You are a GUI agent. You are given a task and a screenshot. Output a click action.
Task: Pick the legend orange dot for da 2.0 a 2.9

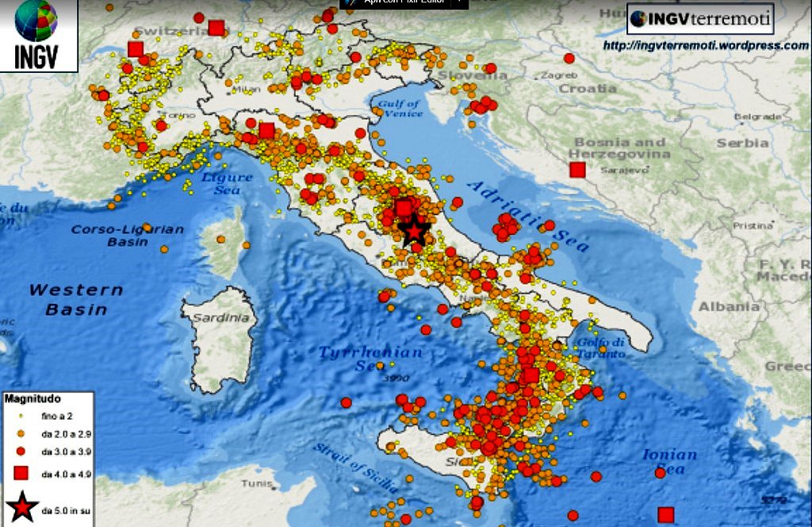pyautogui.click(x=22, y=433)
